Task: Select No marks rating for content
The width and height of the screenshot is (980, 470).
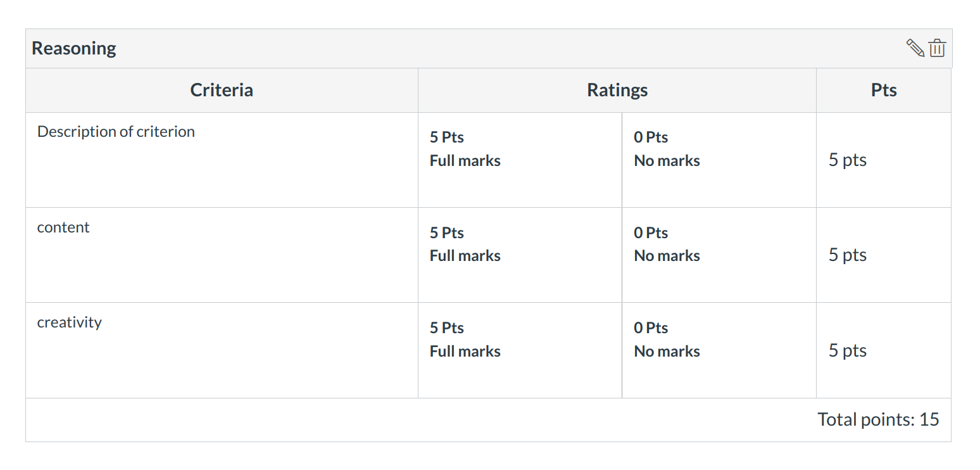Action: (667, 255)
